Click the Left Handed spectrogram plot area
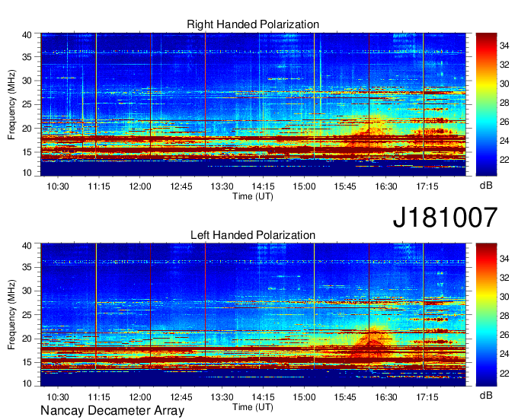This screenshot has width=518, height=420. point(253,315)
